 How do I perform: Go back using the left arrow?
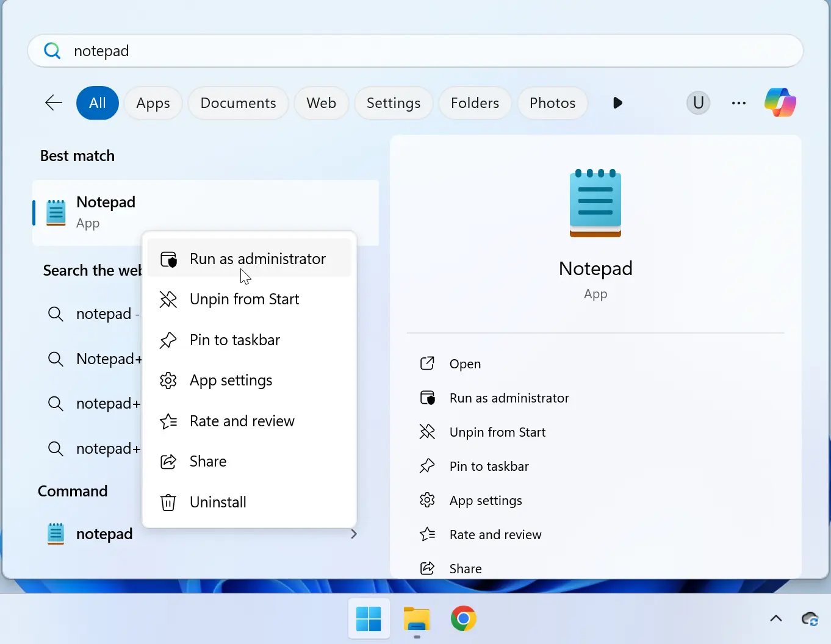pyautogui.click(x=54, y=102)
